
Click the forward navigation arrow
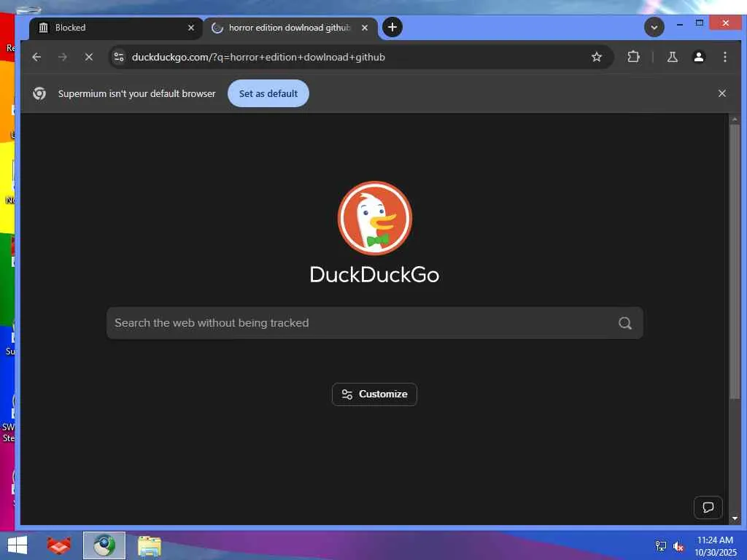click(63, 57)
